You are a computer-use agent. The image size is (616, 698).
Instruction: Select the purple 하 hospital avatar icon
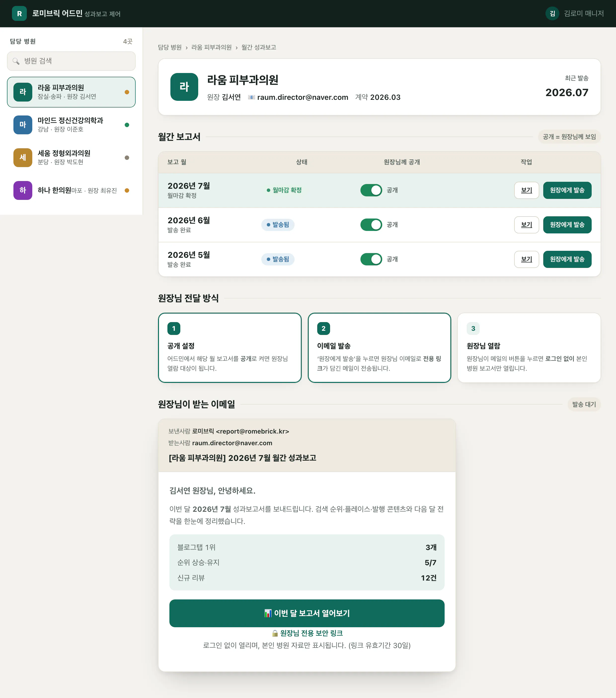tap(23, 190)
